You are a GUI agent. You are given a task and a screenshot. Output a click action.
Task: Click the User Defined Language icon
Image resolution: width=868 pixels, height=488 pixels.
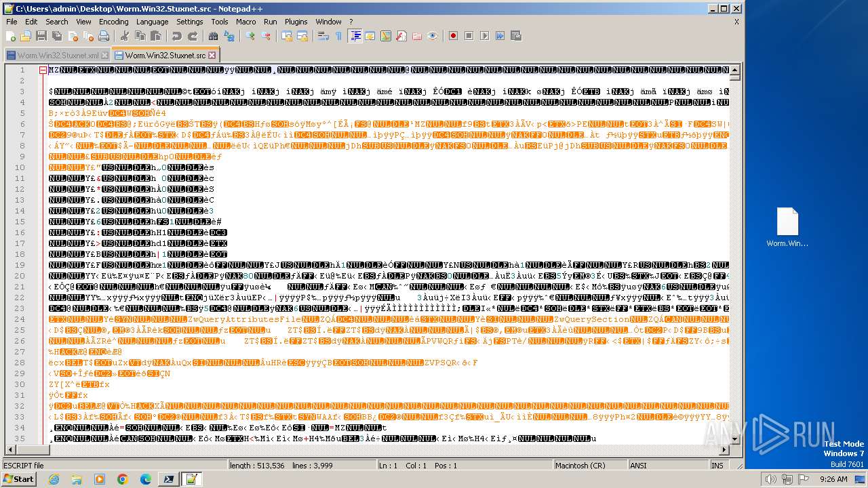pos(370,36)
